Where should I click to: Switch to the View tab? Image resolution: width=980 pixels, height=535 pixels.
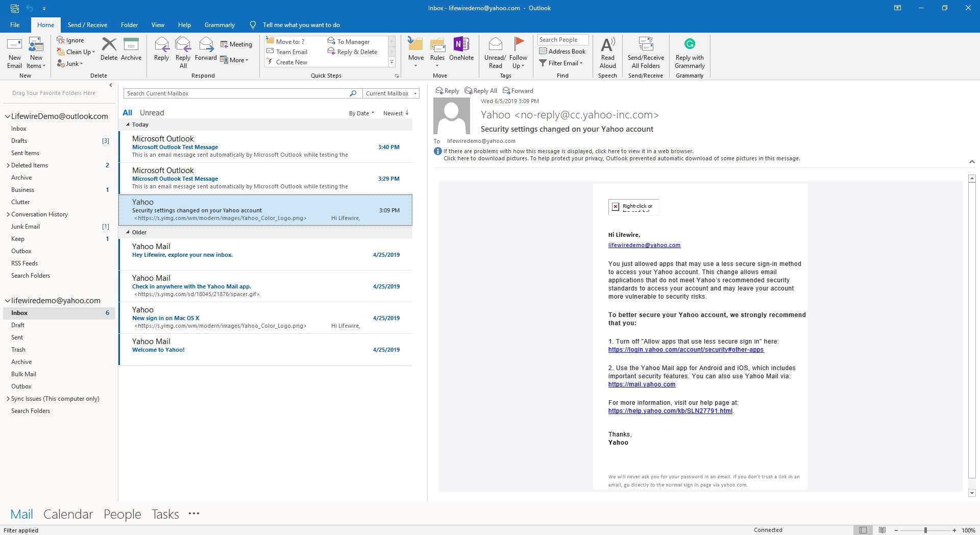158,25
